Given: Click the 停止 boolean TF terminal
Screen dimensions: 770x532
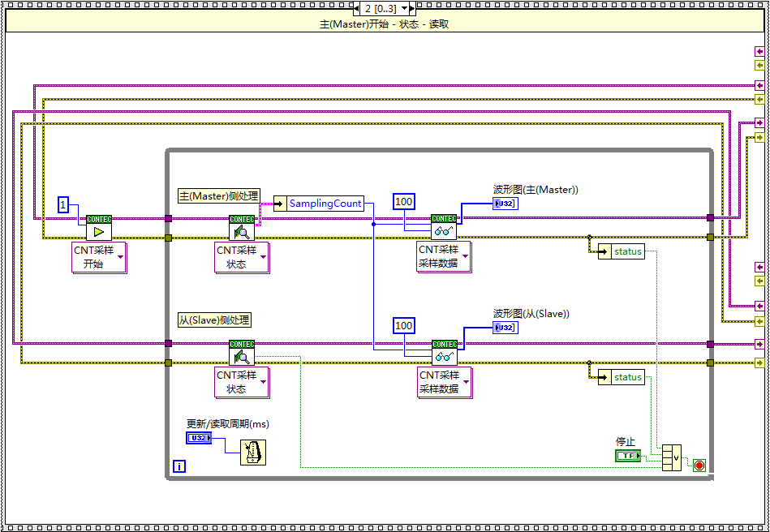Looking at the screenshot, I should (x=627, y=457).
